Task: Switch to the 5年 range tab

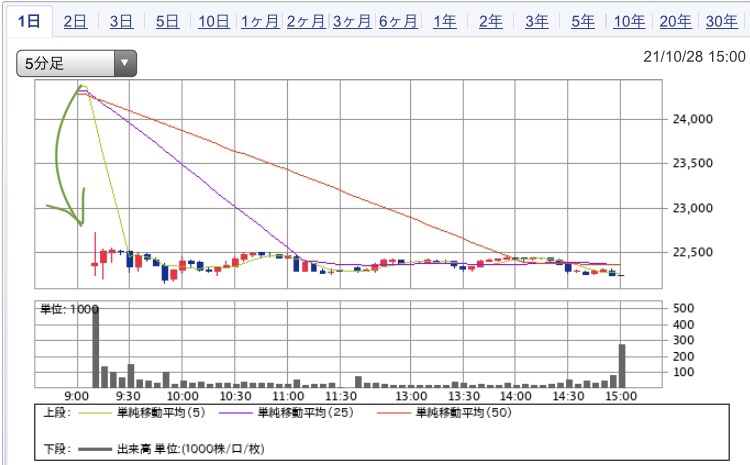Action: point(583,21)
